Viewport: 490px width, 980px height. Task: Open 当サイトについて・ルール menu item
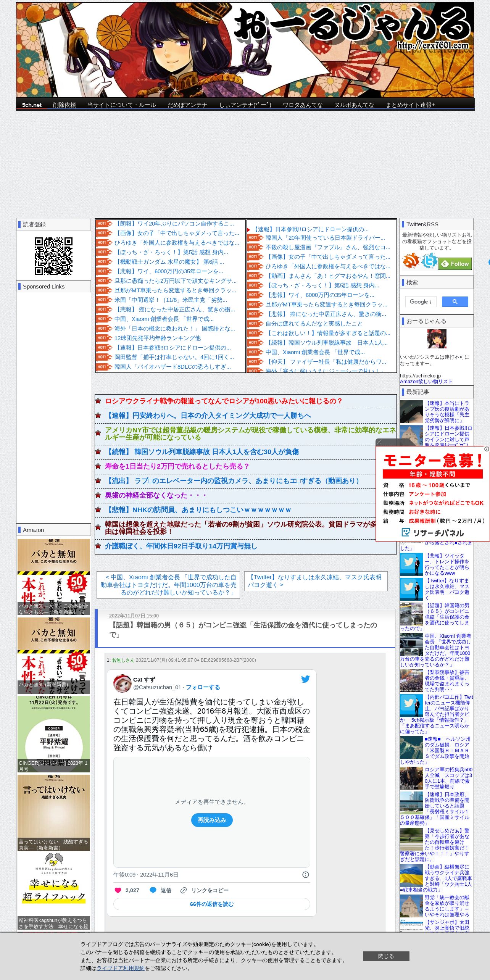click(122, 105)
